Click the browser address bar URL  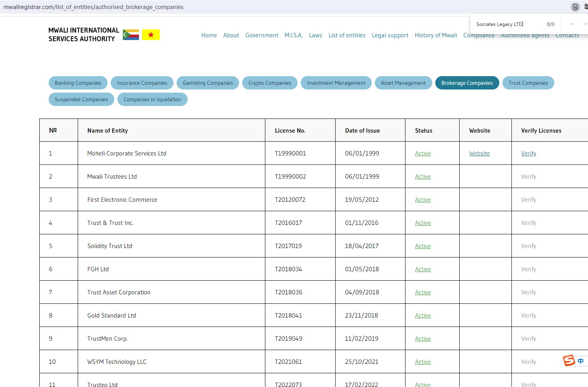click(93, 7)
